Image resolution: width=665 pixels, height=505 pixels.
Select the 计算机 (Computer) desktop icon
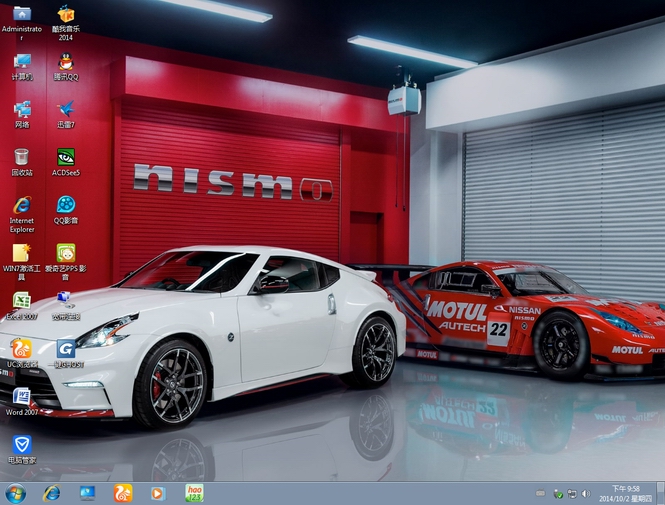tap(22, 67)
